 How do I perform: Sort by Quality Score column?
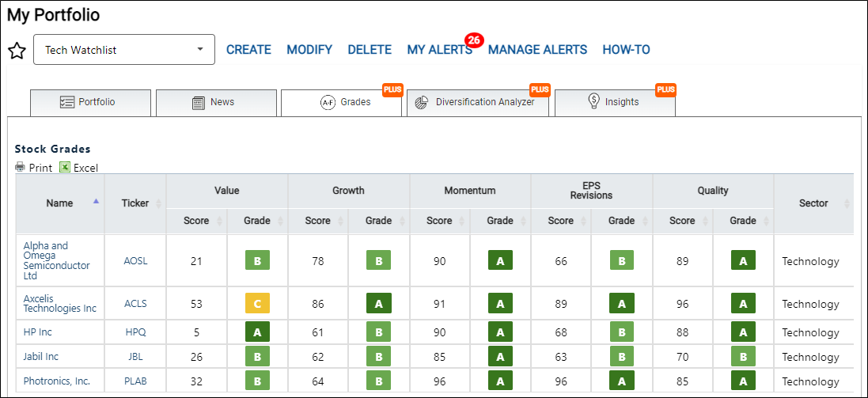click(683, 220)
